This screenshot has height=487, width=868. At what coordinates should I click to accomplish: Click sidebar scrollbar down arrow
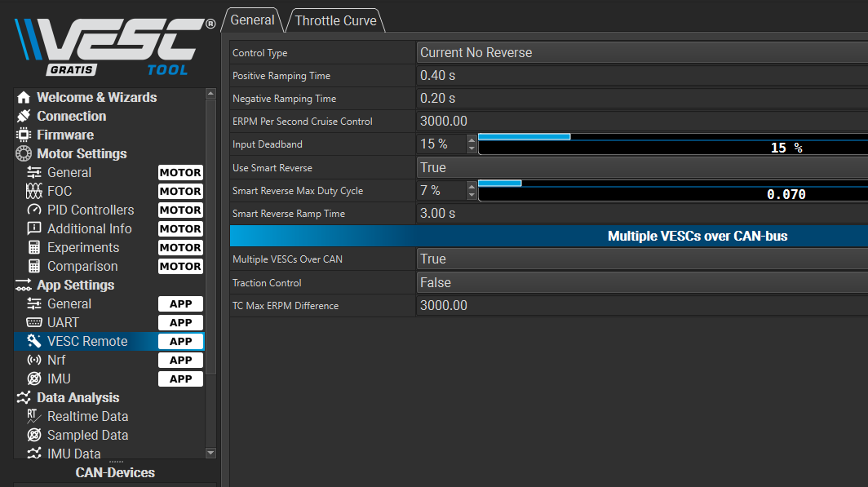pyautogui.click(x=210, y=453)
